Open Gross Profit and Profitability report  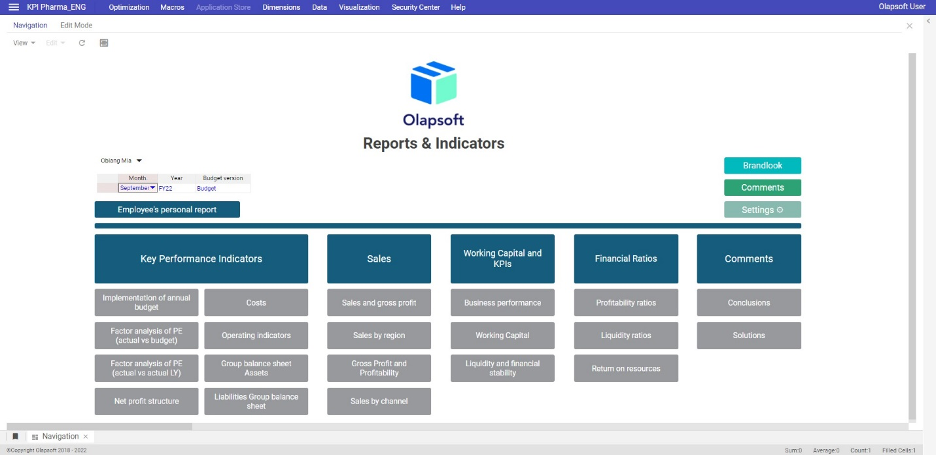[379, 368]
